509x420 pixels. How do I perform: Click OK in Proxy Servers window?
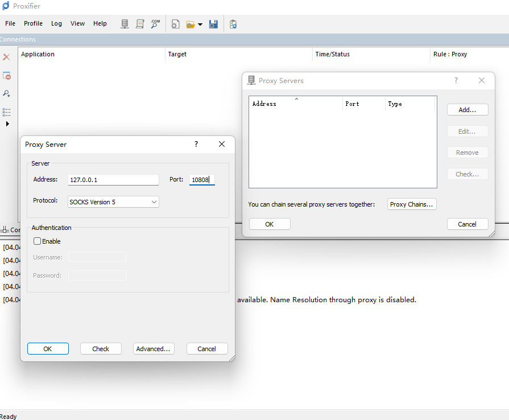(x=270, y=224)
